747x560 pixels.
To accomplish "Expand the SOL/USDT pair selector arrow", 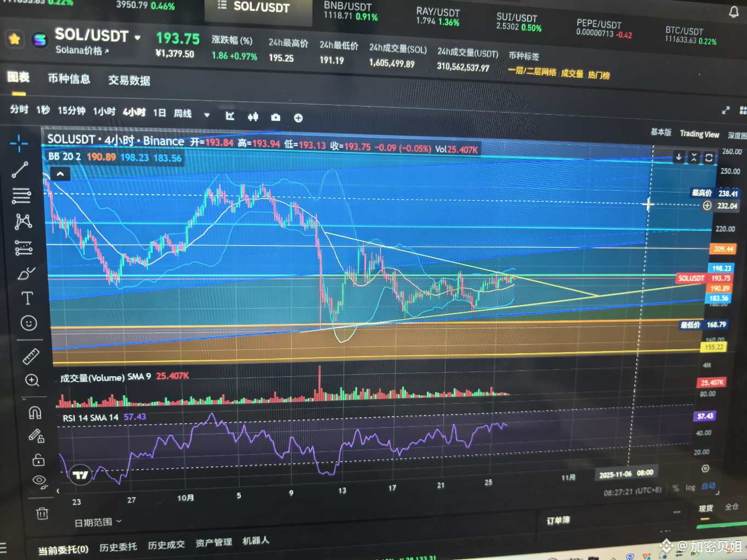I will (137, 38).
